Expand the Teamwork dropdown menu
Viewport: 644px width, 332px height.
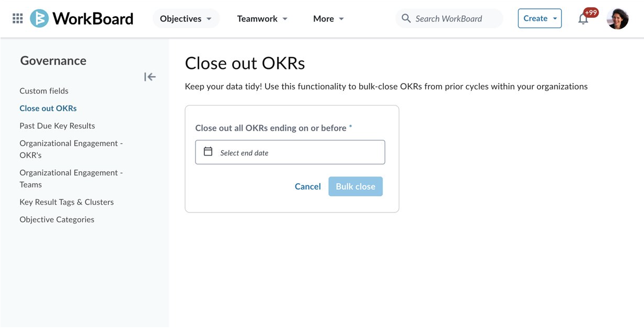click(x=262, y=19)
